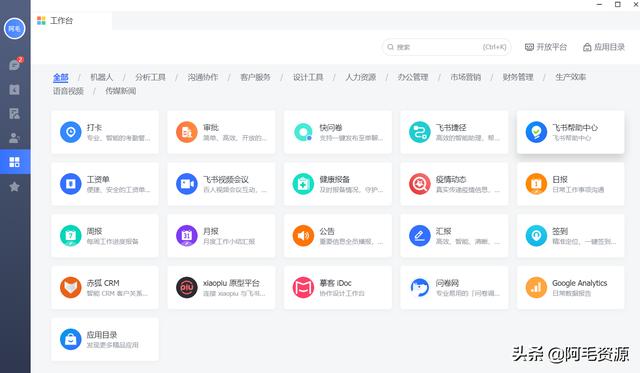640x373 pixels.
Task: Launch 飞书视频会议 video meeting icon
Action: (187, 184)
